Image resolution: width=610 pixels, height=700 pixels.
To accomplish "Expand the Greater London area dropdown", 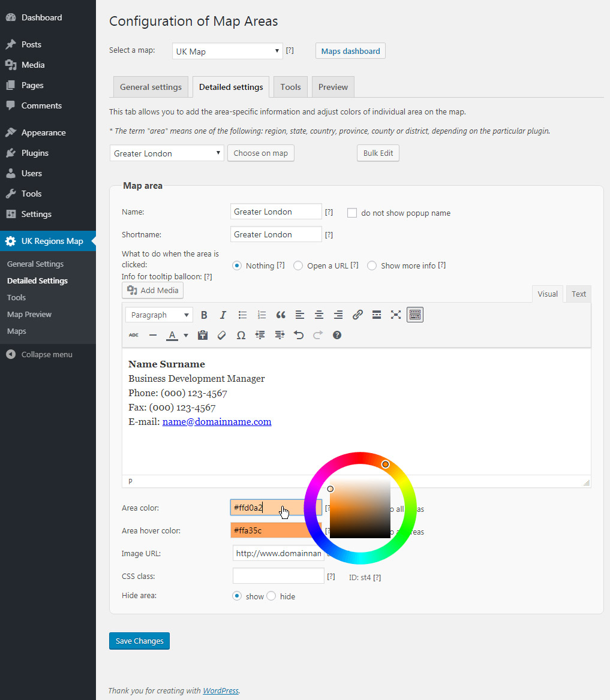I will pos(167,153).
